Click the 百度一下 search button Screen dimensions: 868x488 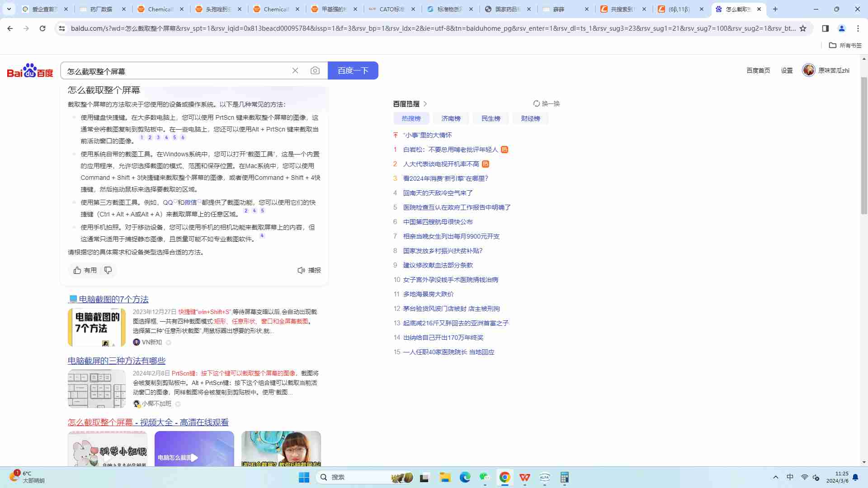click(x=353, y=70)
